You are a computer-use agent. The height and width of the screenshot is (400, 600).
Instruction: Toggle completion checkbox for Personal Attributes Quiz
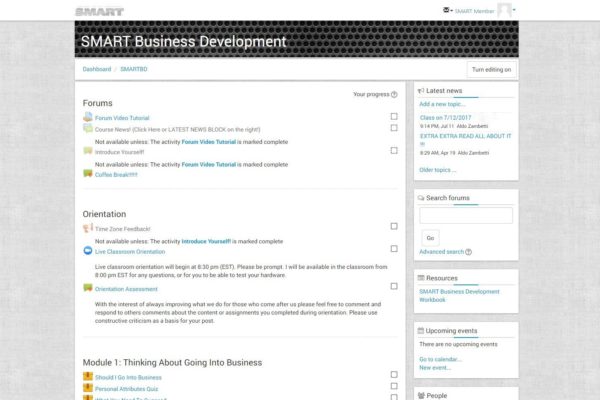click(394, 386)
